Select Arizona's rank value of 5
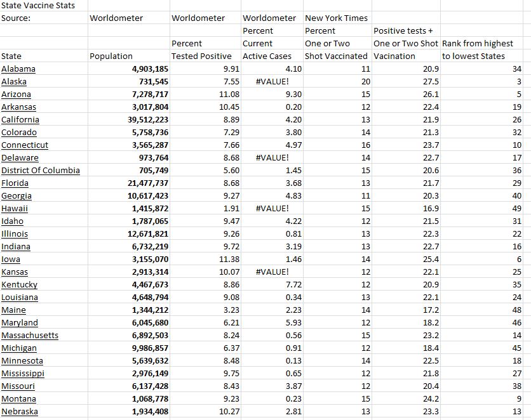This screenshot has height=420, width=531. (522, 94)
